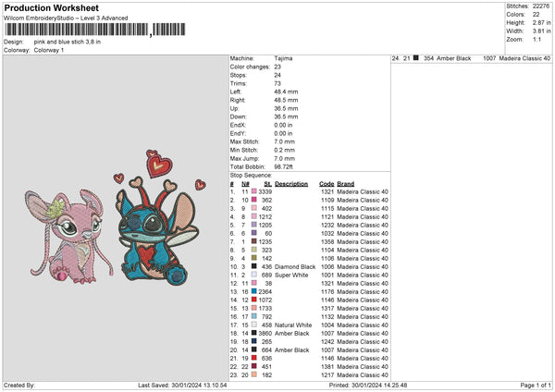Click the Amber Black swatch beside 664 stitches

click(x=253, y=349)
